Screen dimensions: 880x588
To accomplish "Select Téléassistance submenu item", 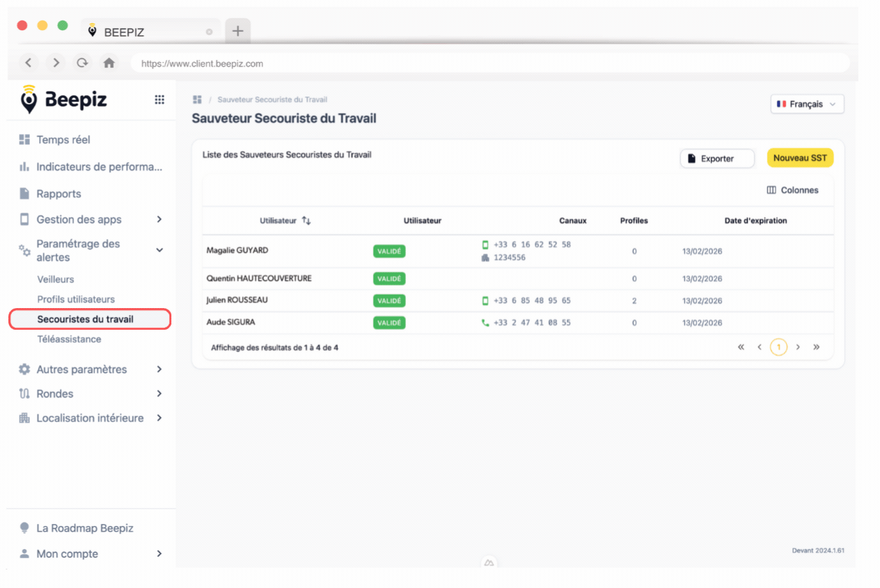I will coord(69,339).
